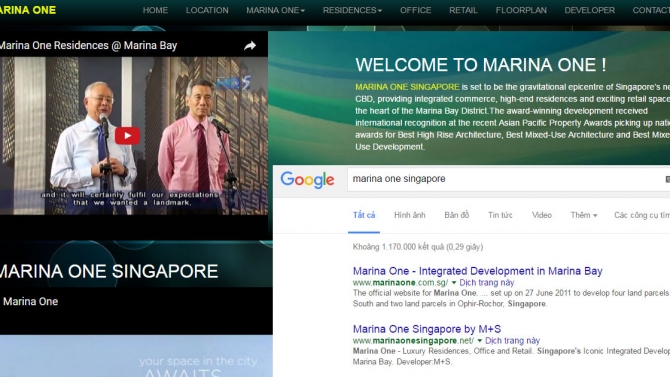The width and height of the screenshot is (670, 377).
Task: Switch to the Hình ảnh tab
Action: pyautogui.click(x=409, y=215)
